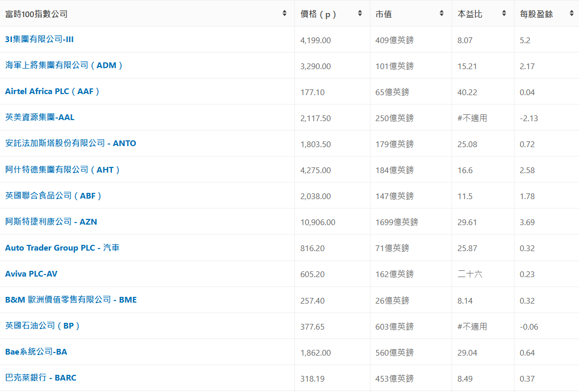Viewport: 579px width, 392px height.
Task: Select the price 377.65 cell
Action: [313, 326]
